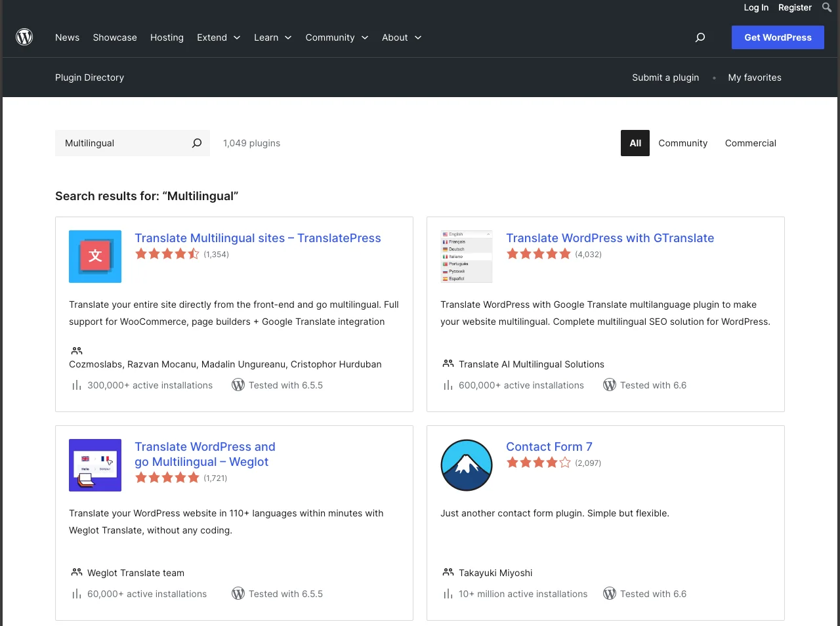
Task: Click contributors icon beside Weglot Translate team
Action: click(x=77, y=572)
